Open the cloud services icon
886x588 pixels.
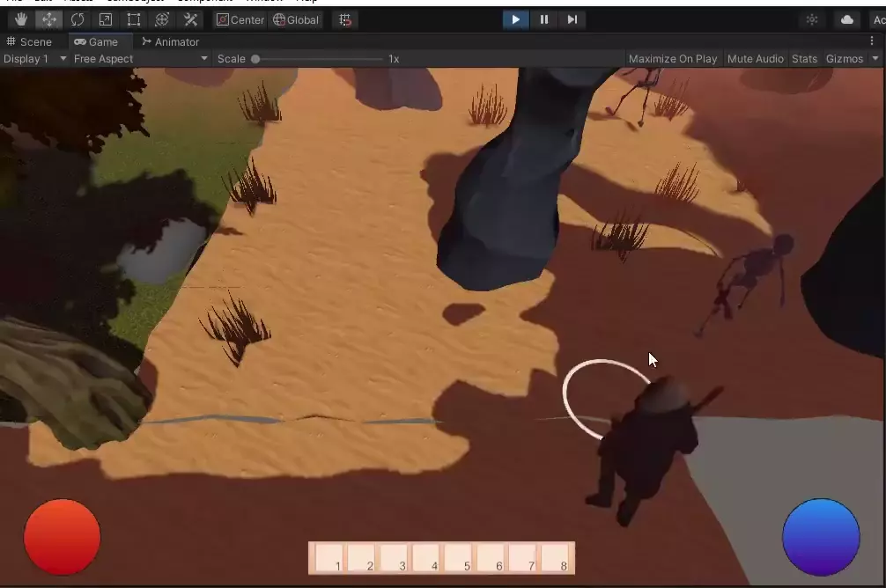pyautogui.click(x=846, y=19)
